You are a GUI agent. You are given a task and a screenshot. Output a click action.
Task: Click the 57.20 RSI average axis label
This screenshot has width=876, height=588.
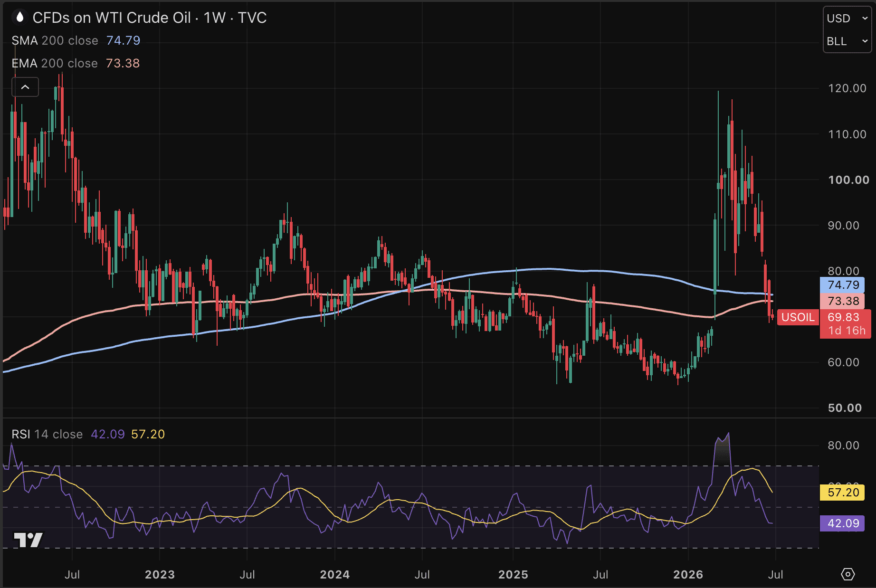[843, 493]
